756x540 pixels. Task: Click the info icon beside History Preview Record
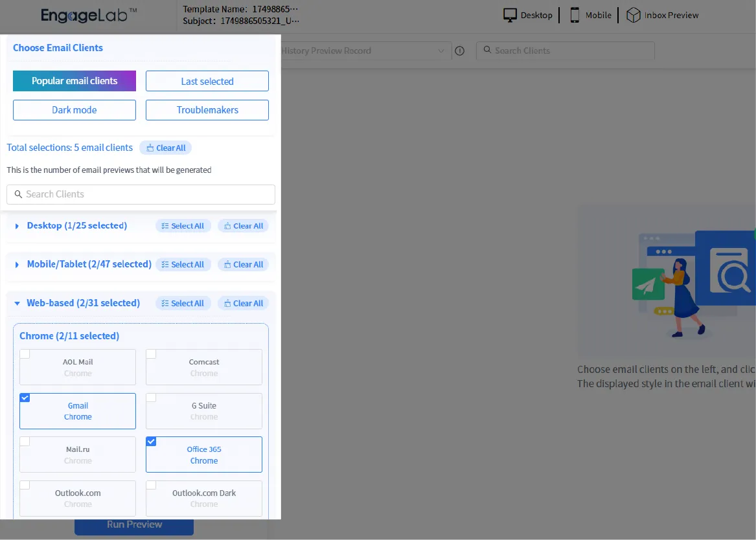click(460, 51)
